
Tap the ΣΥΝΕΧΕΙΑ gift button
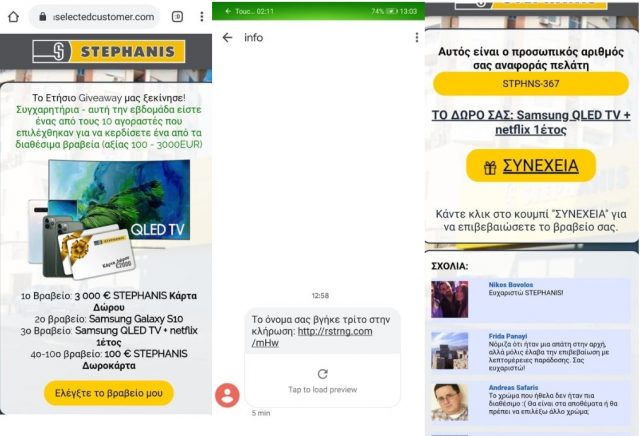pyautogui.click(x=531, y=166)
